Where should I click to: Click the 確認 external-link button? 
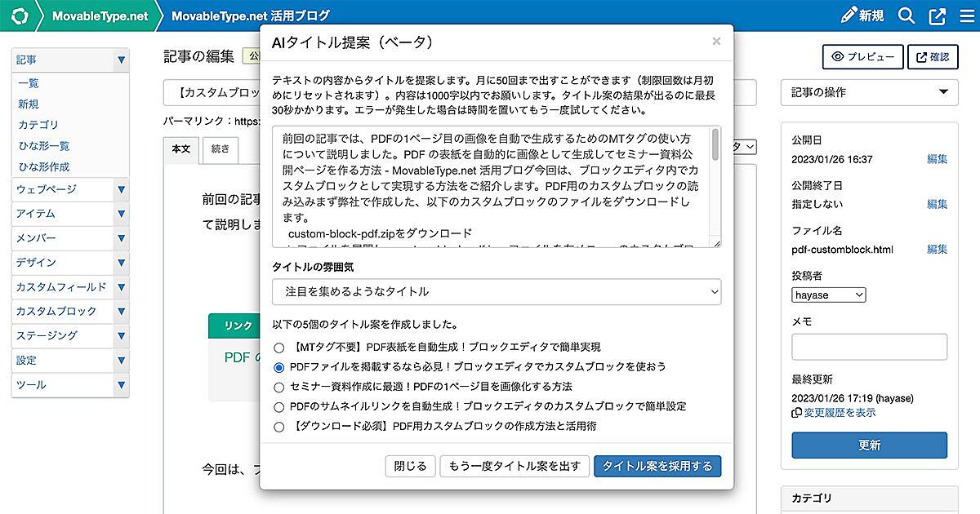click(933, 57)
